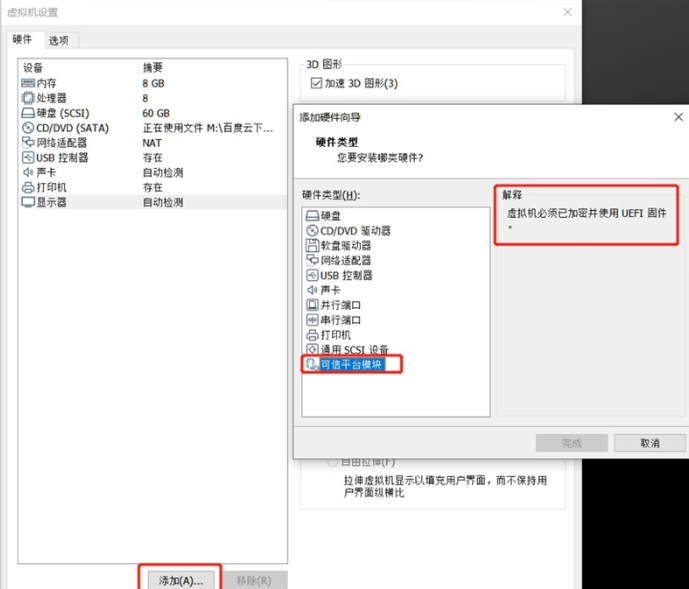Select 处理器 (processor) in device list
689x589 pixels.
tap(52, 98)
